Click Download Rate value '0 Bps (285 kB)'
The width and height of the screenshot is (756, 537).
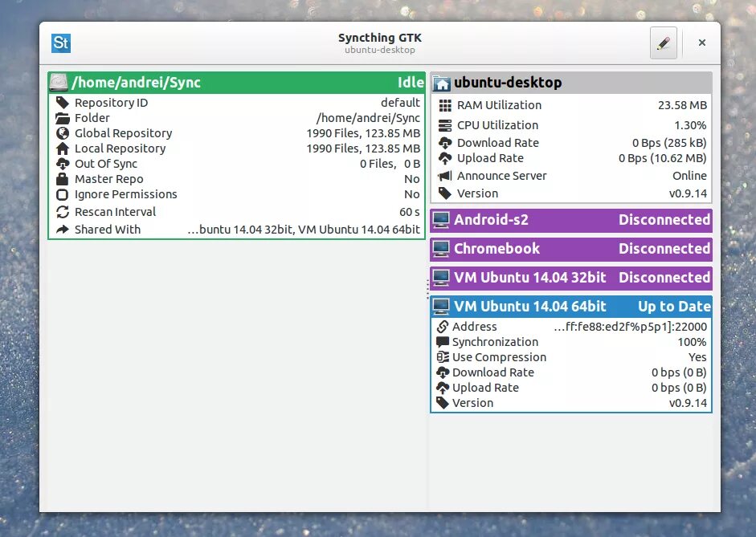pos(669,143)
